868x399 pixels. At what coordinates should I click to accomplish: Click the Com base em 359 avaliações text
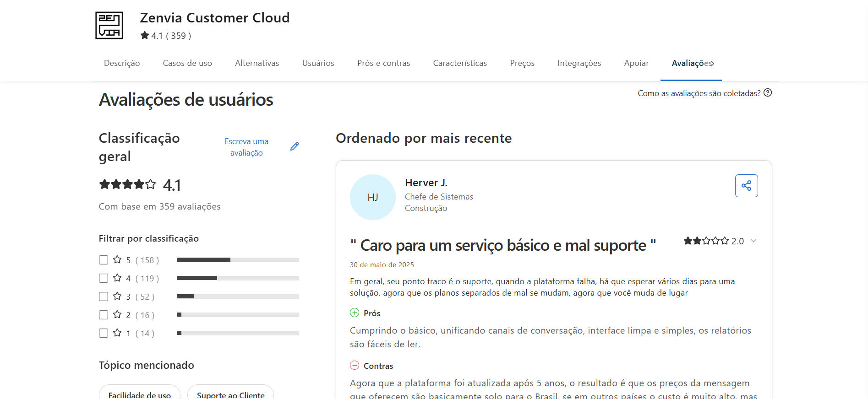click(x=160, y=206)
